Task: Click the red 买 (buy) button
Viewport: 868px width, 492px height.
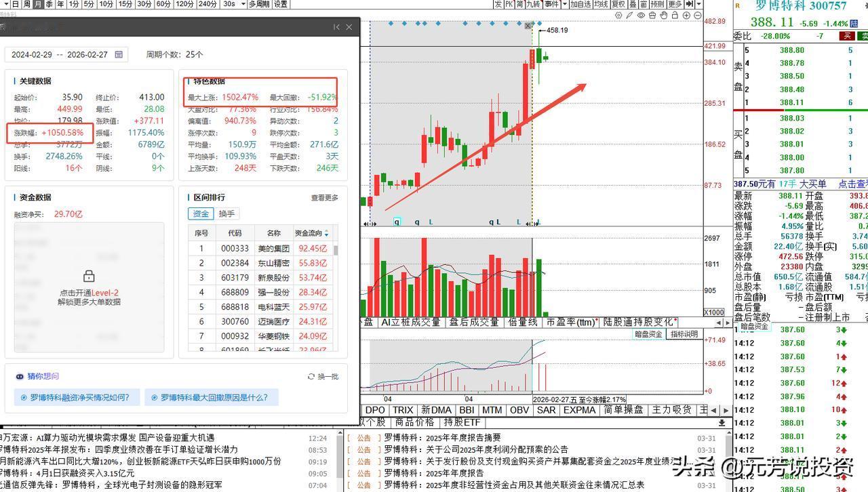Action: tap(847, 36)
